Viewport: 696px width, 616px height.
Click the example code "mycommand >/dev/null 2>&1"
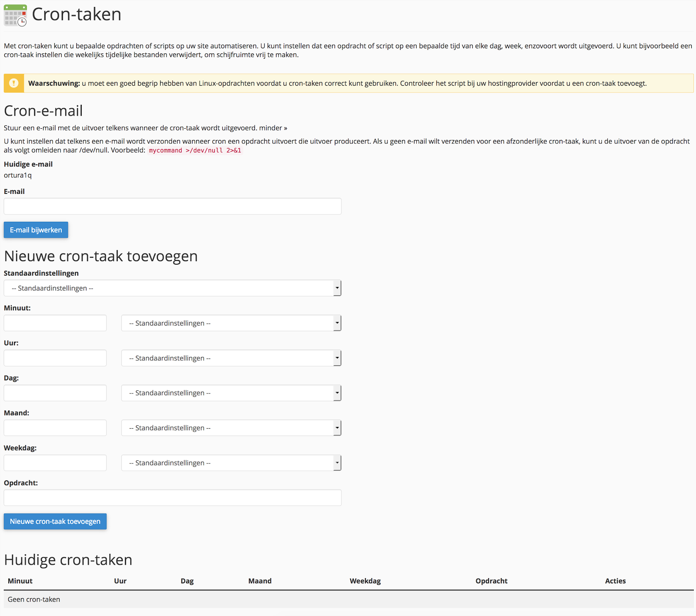tap(195, 150)
